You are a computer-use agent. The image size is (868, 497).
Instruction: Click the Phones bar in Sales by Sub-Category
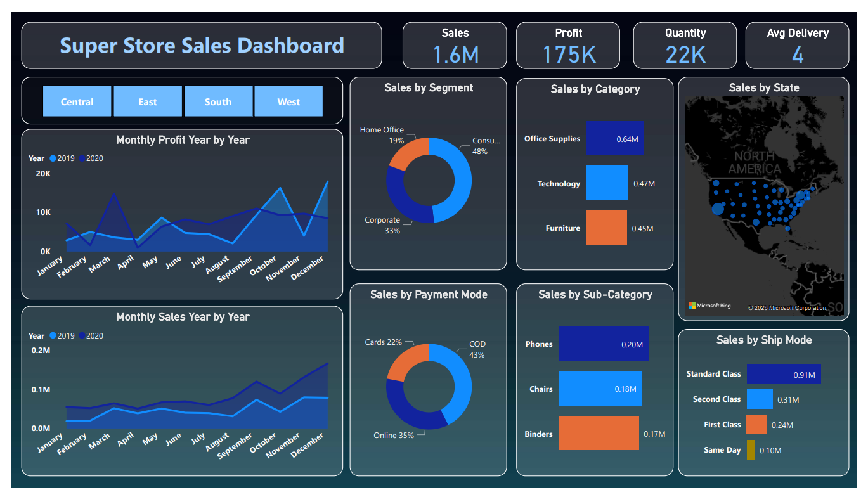(603, 344)
